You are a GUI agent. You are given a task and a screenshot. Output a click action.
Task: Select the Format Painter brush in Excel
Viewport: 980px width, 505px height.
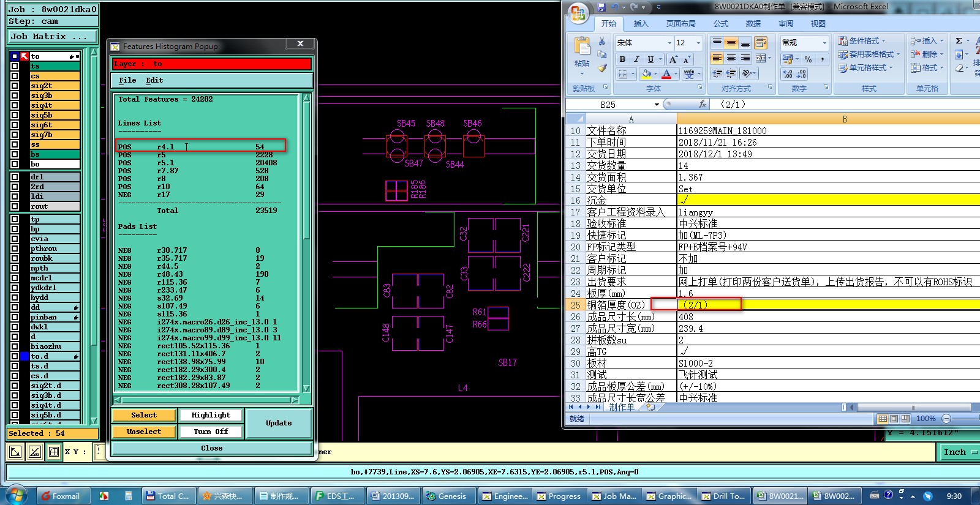pos(602,68)
